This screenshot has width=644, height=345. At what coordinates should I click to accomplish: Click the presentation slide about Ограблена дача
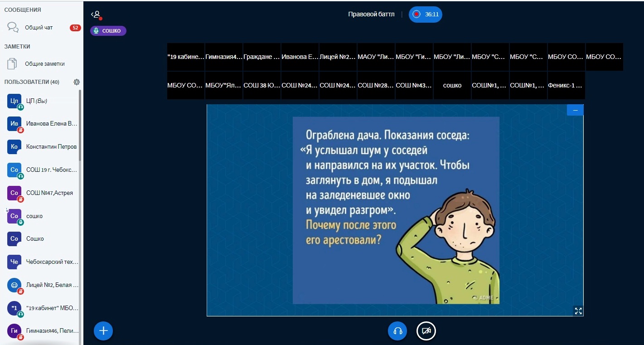coord(395,210)
